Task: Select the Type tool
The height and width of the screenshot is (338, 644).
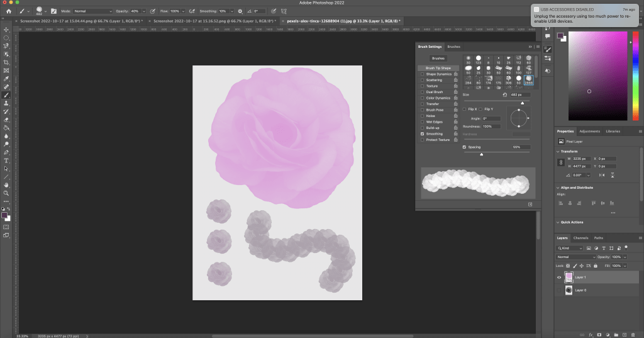Action: [6, 161]
